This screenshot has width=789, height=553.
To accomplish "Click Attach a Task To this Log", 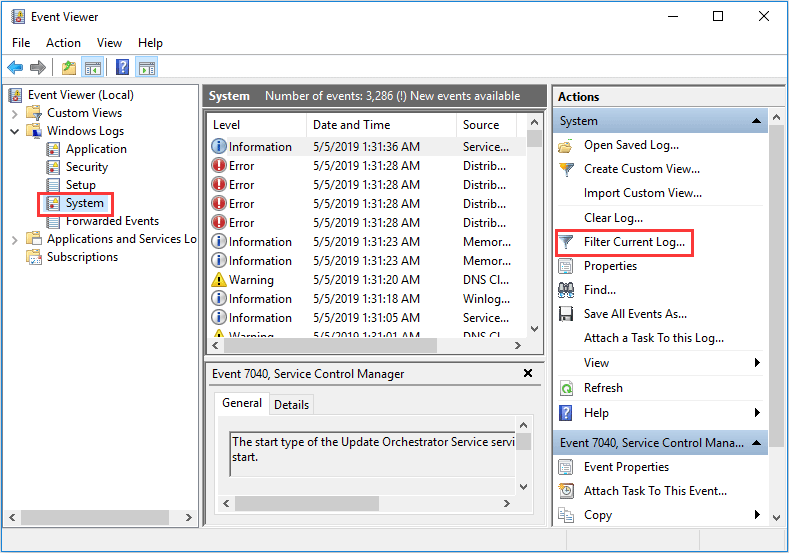I will click(x=653, y=338).
